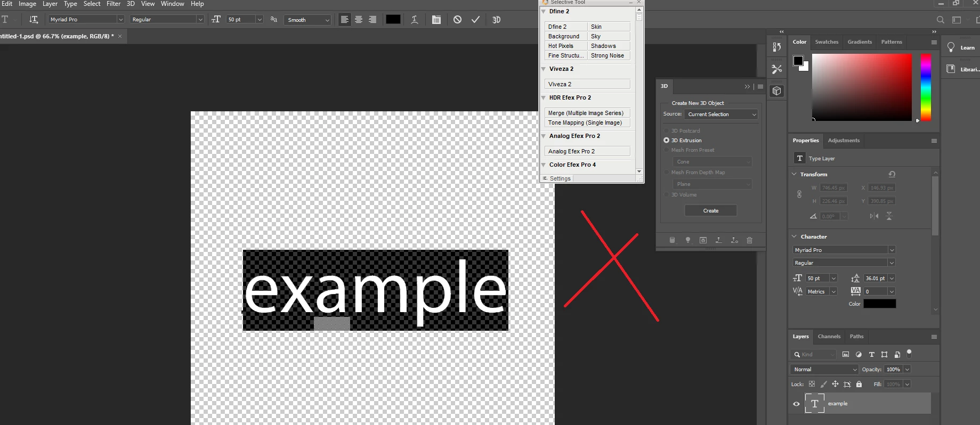980x425 pixels.
Task: Open search icon at top right
Action: point(941,20)
